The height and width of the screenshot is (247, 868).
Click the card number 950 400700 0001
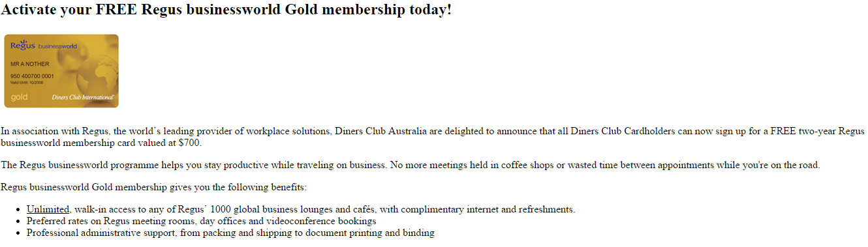(32, 77)
